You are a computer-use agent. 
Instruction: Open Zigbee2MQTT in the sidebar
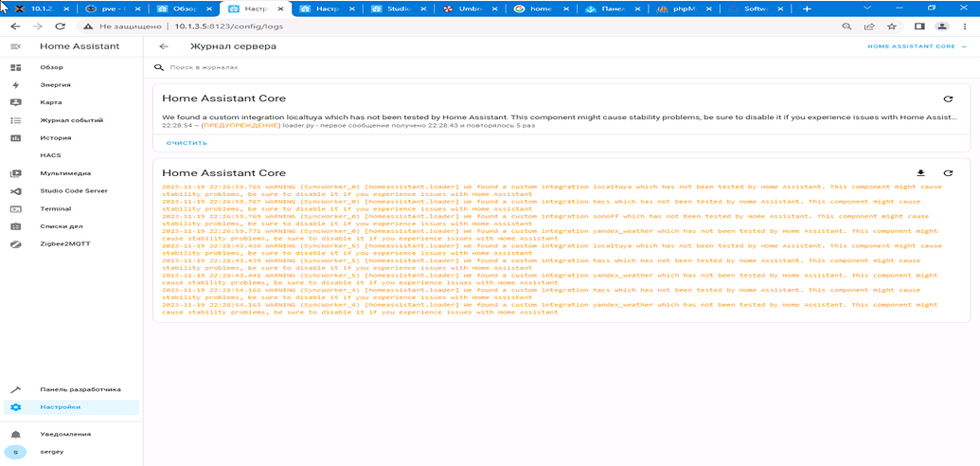click(71, 244)
